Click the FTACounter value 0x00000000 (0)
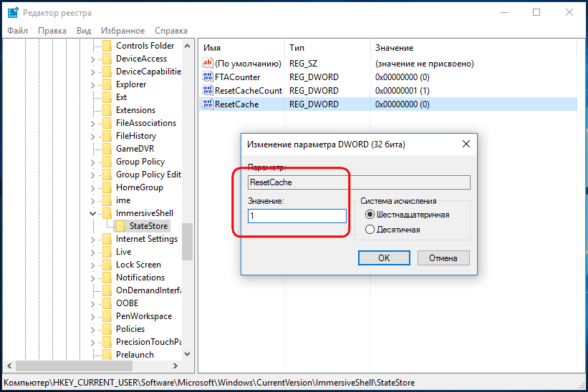The width and height of the screenshot is (588, 392). [x=402, y=77]
